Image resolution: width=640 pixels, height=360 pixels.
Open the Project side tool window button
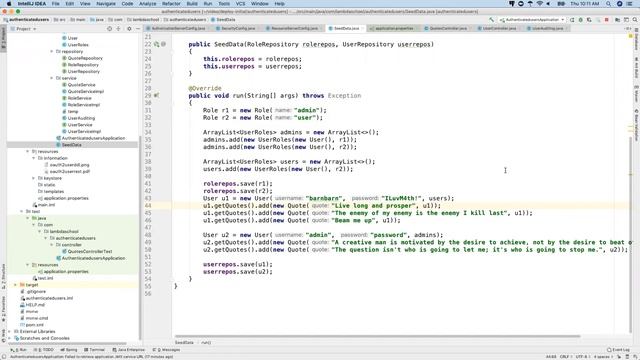(x=3, y=38)
